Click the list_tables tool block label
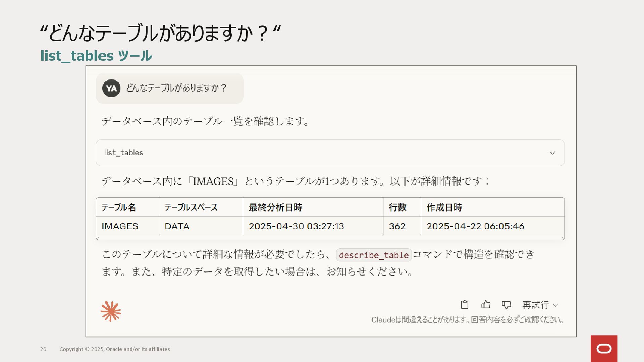The image size is (644, 362). pyautogui.click(x=124, y=153)
